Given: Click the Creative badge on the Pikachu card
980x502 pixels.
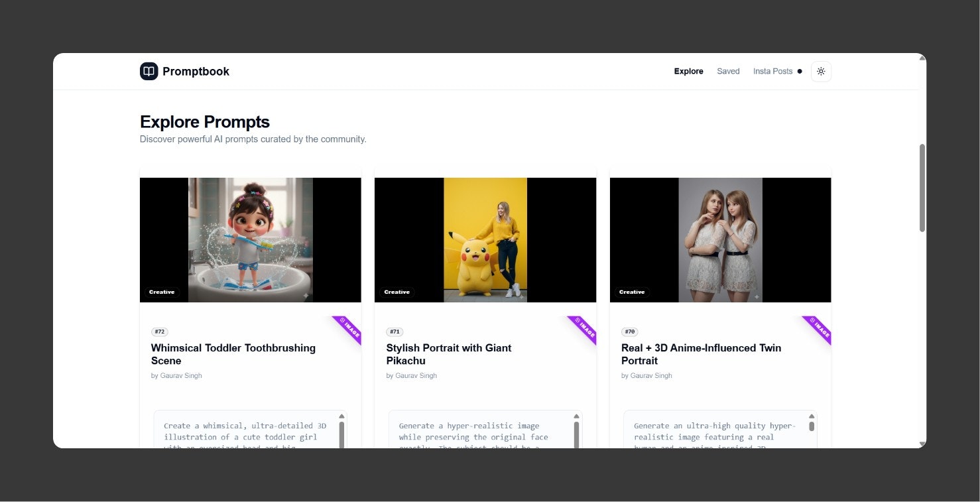Looking at the screenshot, I should [397, 292].
